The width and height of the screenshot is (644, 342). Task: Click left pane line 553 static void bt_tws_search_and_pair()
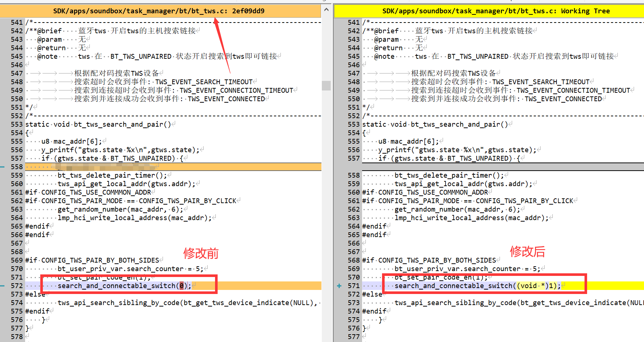pos(98,124)
